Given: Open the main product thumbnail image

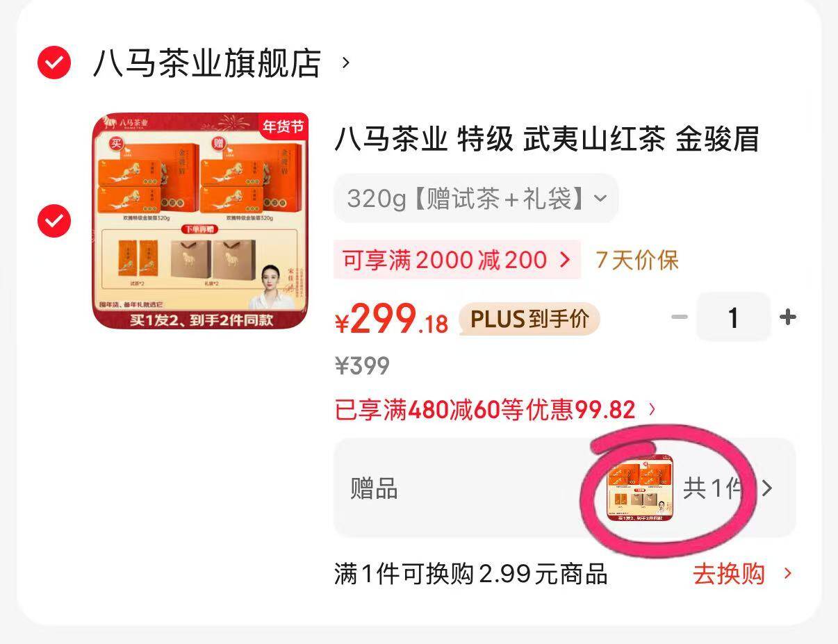Looking at the screenshot, I should [201, 221].
